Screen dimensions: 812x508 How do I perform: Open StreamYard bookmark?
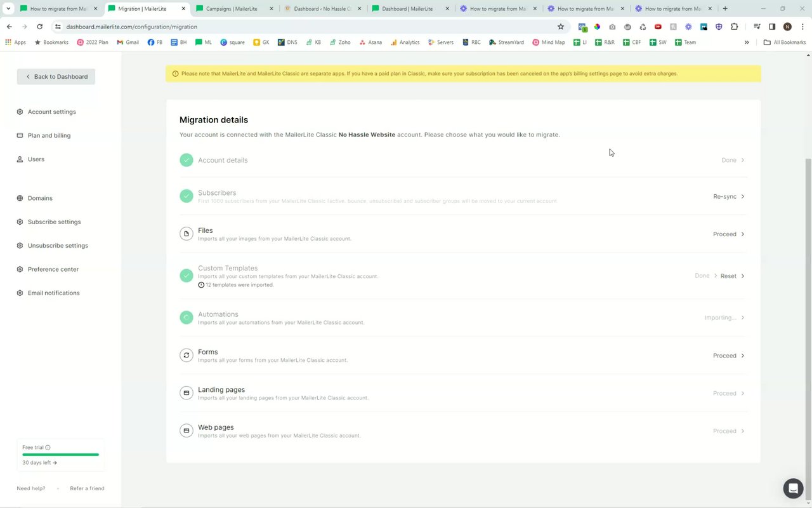tap(506, 42)
